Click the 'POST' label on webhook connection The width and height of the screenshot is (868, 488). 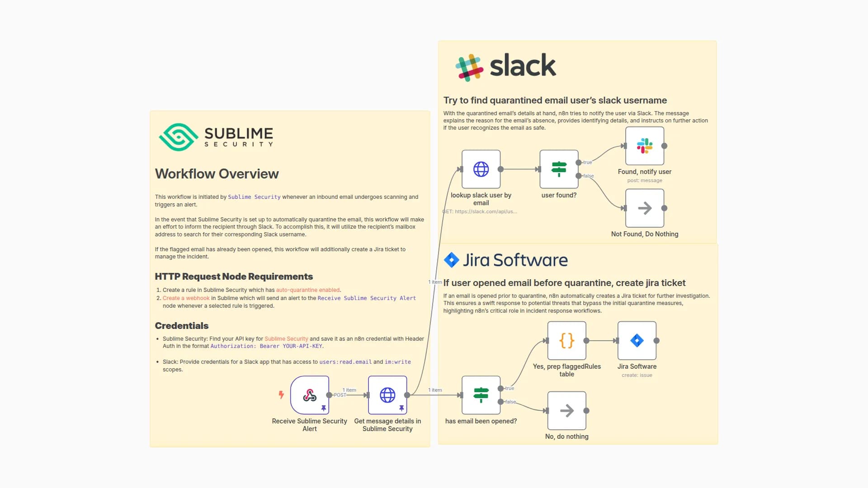point(340,395)
